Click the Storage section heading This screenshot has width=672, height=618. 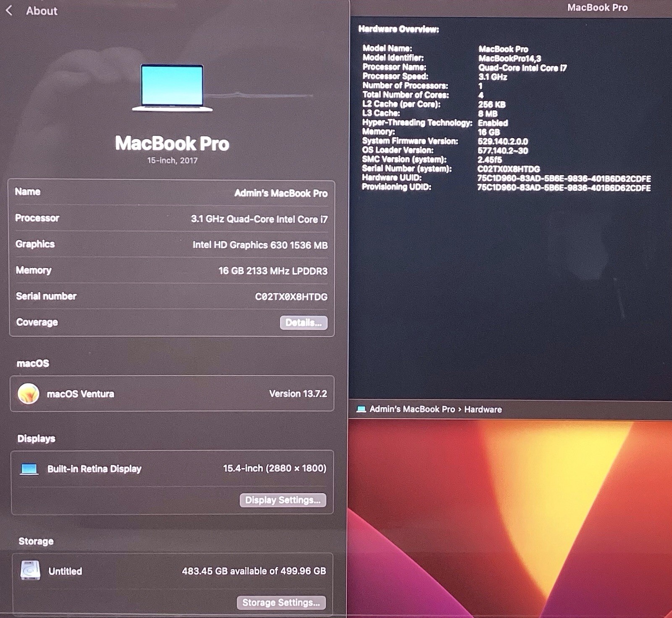pos(36,541)
